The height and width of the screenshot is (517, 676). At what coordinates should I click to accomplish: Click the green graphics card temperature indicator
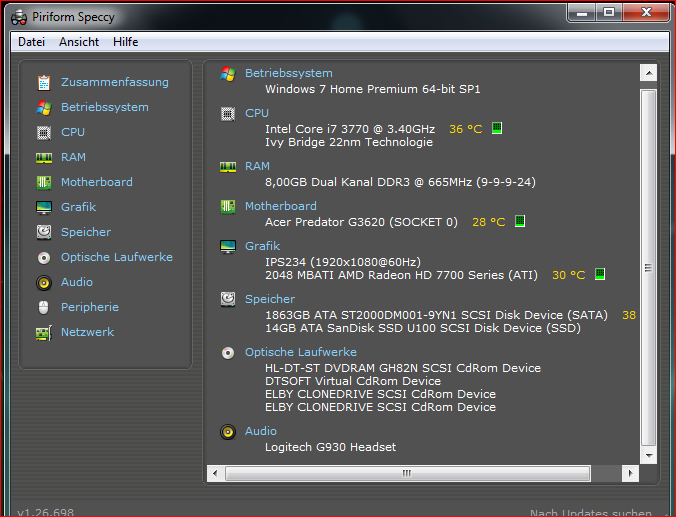600,274
